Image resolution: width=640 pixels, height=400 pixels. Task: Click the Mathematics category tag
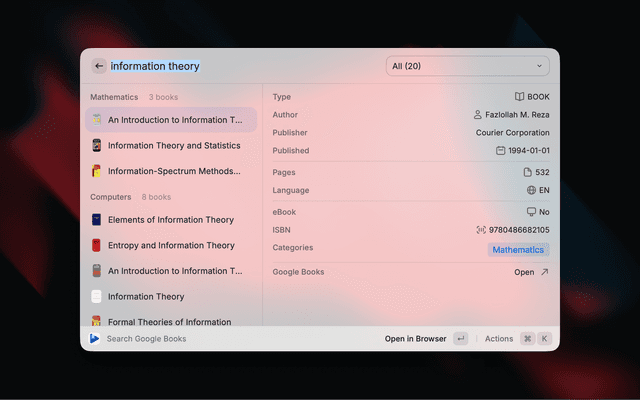pyautogui.click(x=518, y=250)
